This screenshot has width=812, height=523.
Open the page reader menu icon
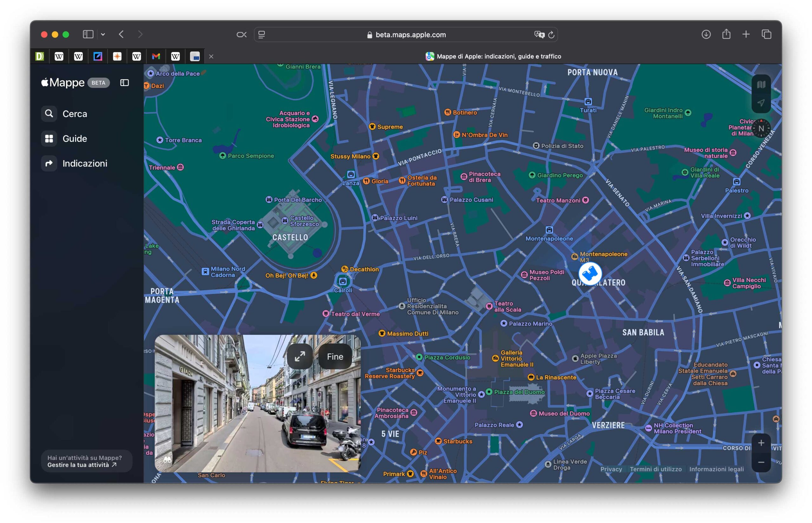pos(261,35)
